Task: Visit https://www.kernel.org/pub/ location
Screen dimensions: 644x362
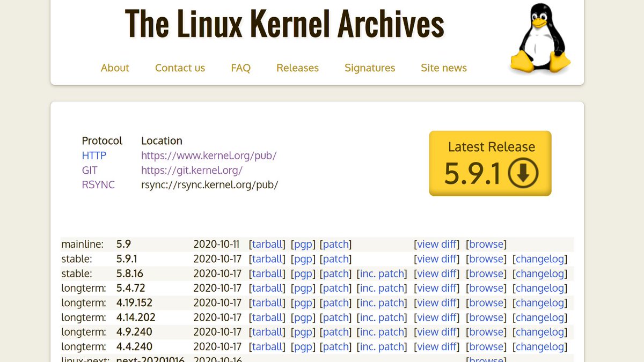Action: tap(209, 156)
